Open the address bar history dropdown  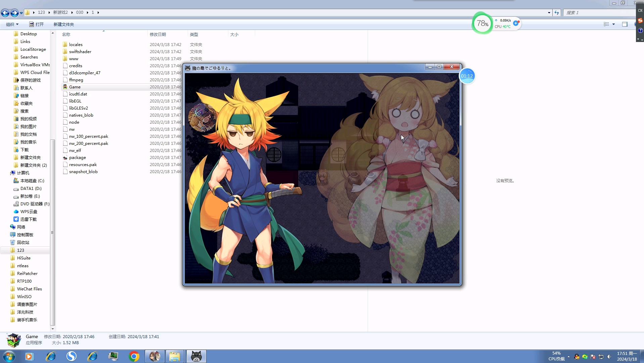click(549, 13)
